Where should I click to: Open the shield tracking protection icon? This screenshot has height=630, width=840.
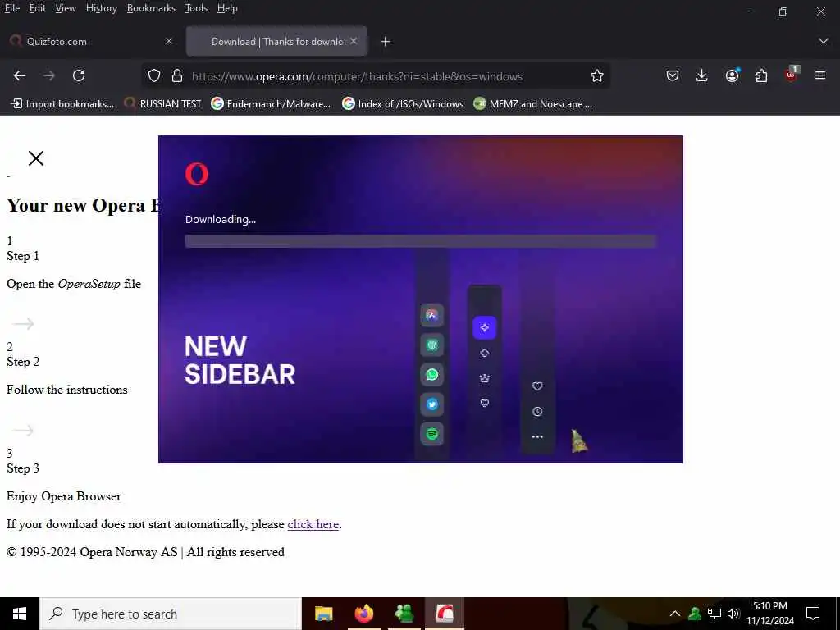154,76
